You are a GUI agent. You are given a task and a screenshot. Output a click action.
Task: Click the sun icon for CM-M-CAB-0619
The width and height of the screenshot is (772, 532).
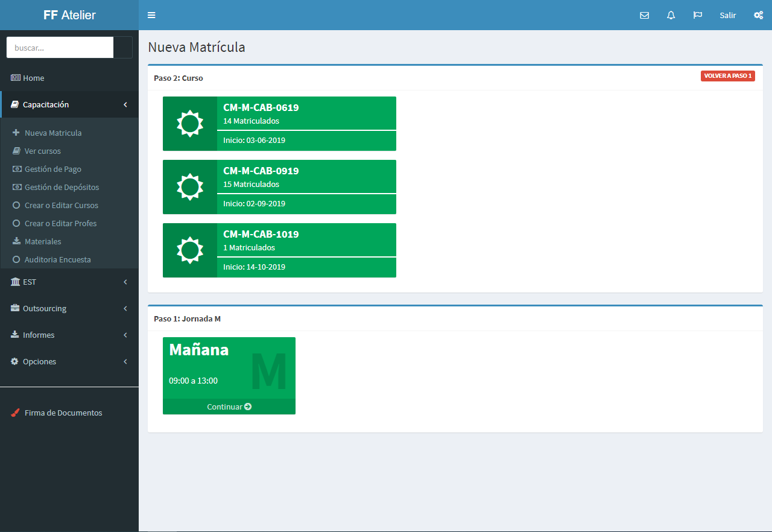pos(189,124)
